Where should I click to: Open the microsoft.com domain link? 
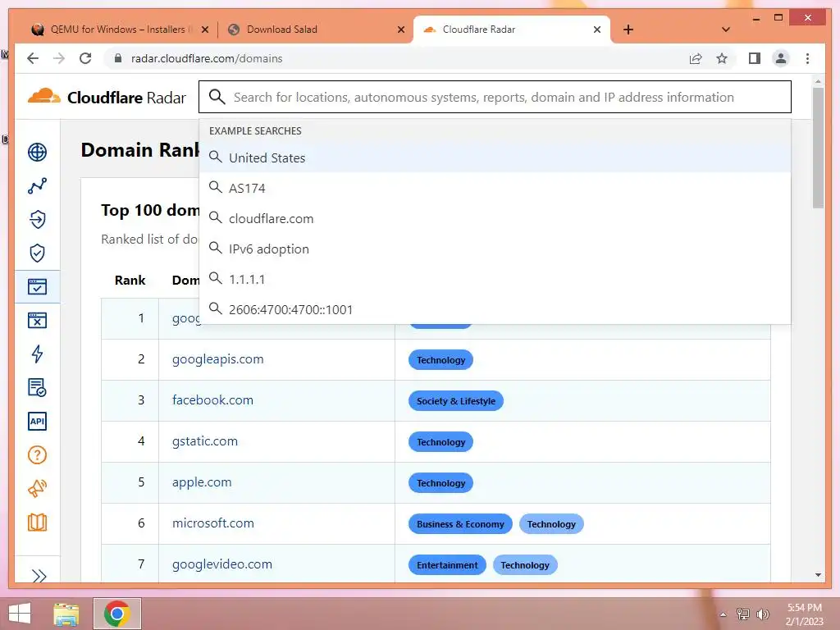click(x=213, y=523)
